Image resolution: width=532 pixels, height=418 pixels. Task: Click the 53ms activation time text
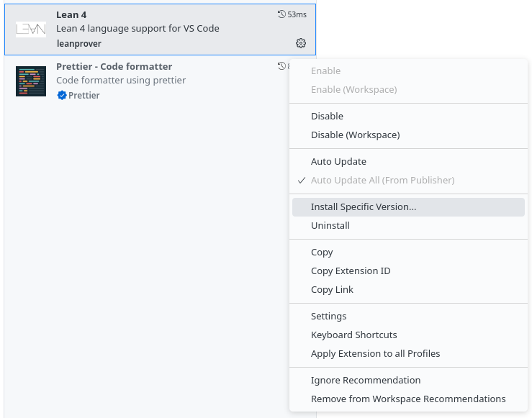[297, 14]
